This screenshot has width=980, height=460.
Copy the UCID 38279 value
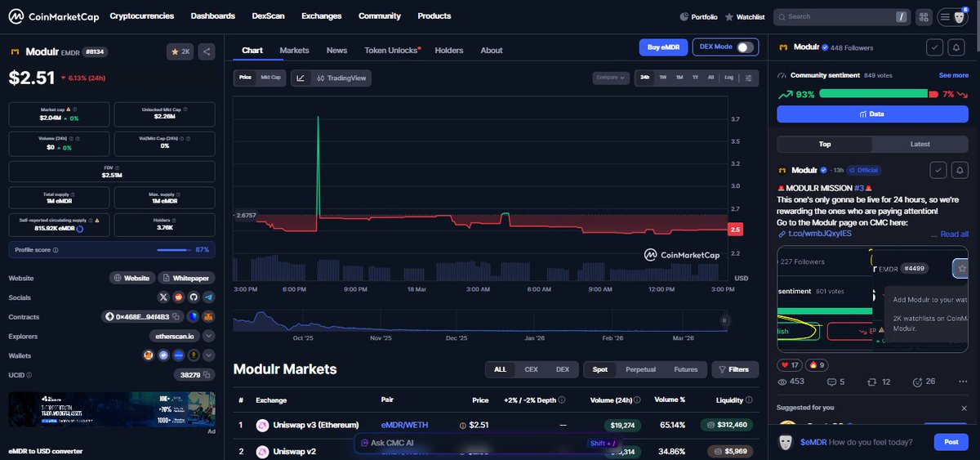(208, 375)
